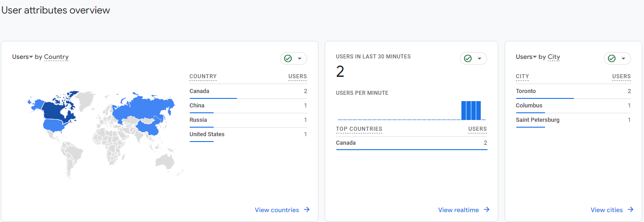The image size is (644, 222).
Task: Open View realtime report link
Action: click(x=458, y=210)
